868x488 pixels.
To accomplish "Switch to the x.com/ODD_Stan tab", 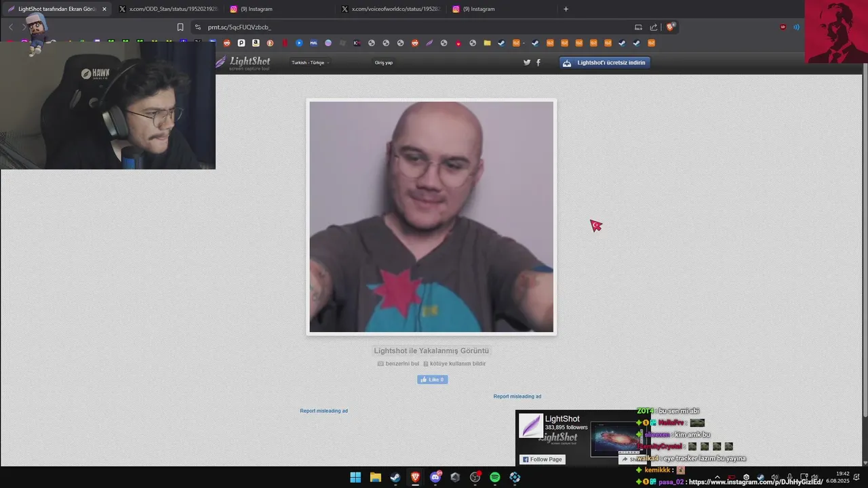I will click(167, 9).
